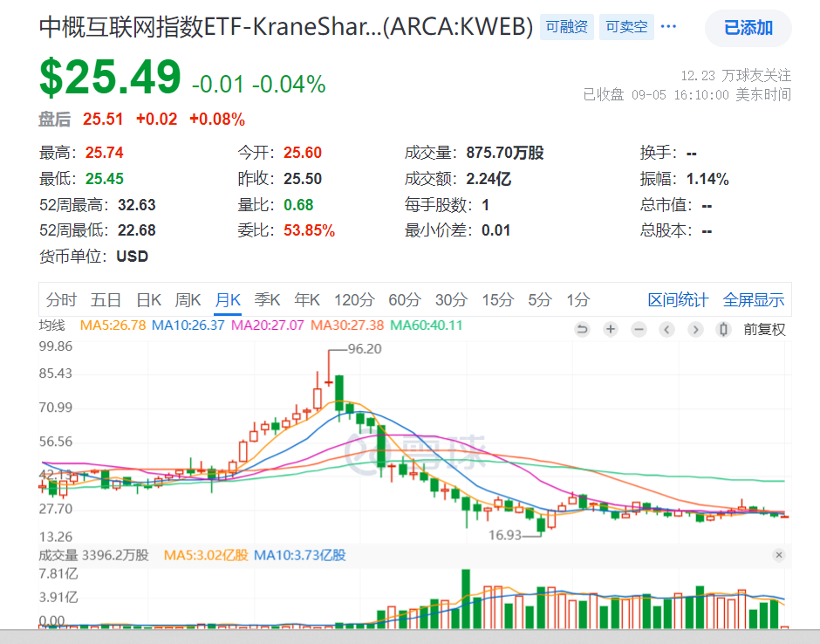The width and height of the screenshot is (820, 644).
Task: Click the 均线 label
Action: 52,325
